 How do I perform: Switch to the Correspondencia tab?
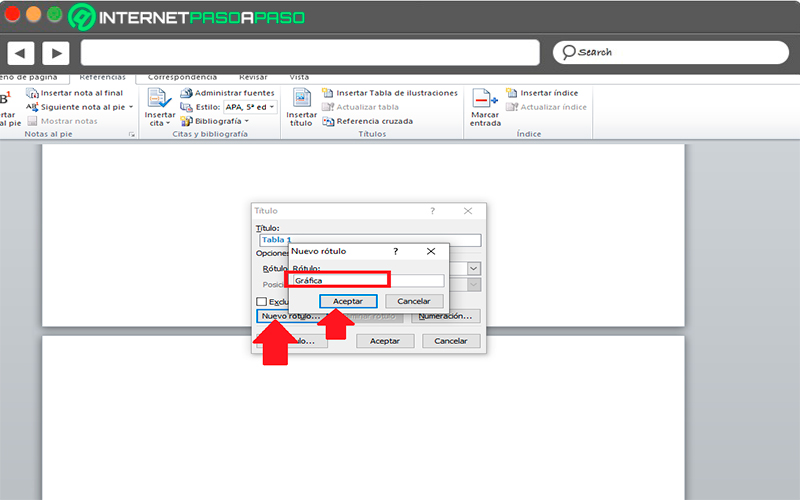pos(182,78)
